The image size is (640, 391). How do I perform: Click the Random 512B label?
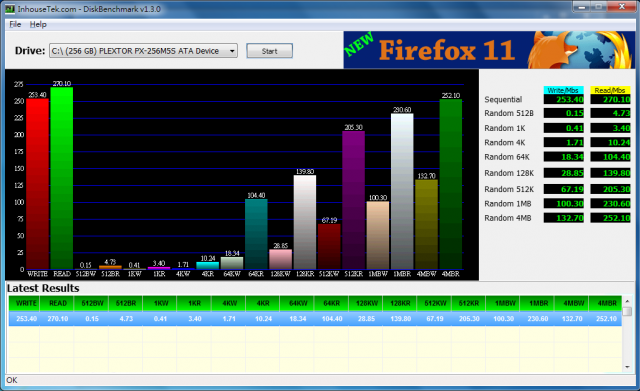[x=509, y=113]
